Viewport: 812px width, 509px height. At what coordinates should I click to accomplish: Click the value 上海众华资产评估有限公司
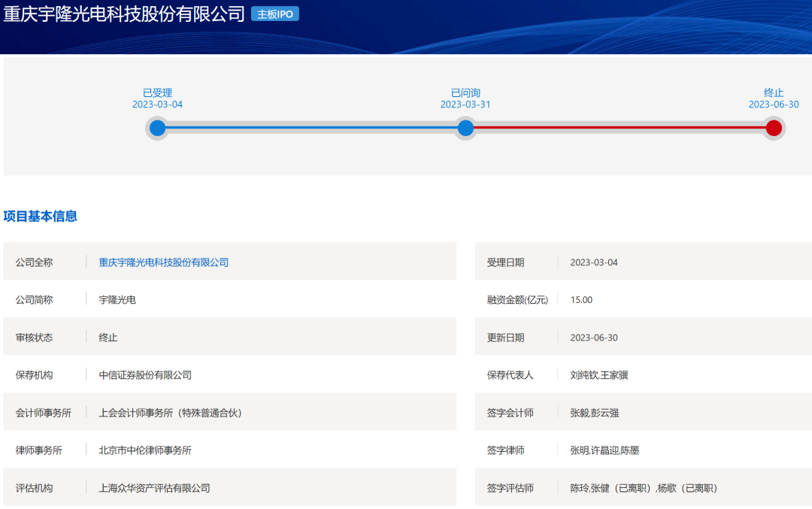pyautogui.click(x=154, y=488)
